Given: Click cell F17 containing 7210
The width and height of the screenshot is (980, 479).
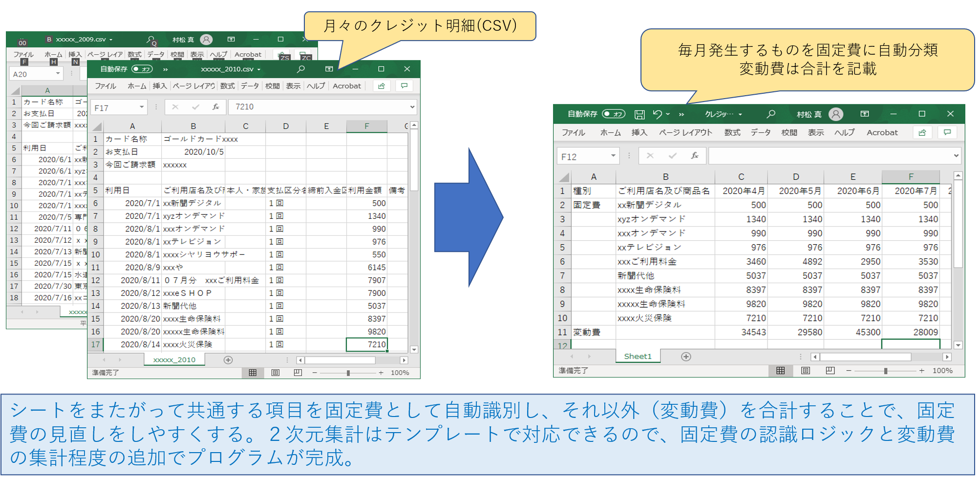Looking at the screenshot, I should 366,344.
